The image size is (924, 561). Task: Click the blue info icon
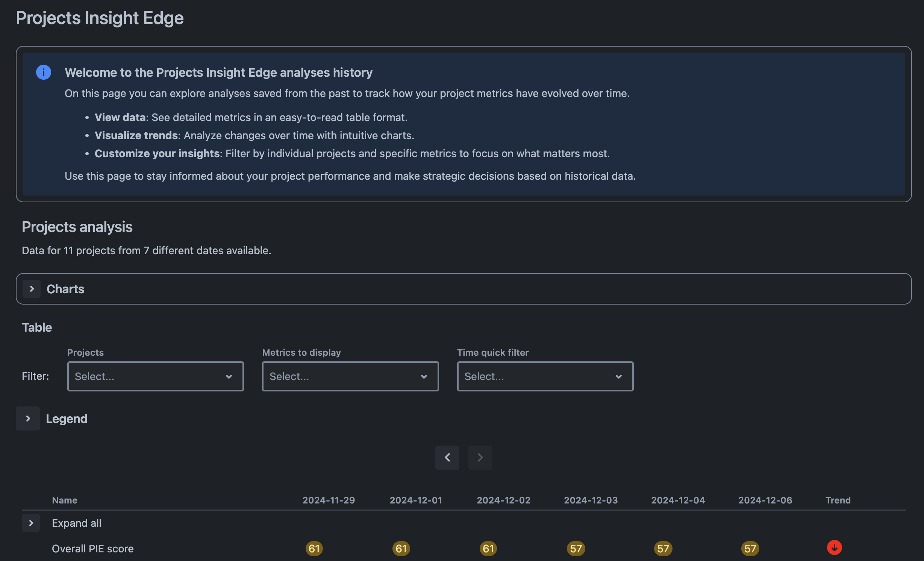point(44,72)
